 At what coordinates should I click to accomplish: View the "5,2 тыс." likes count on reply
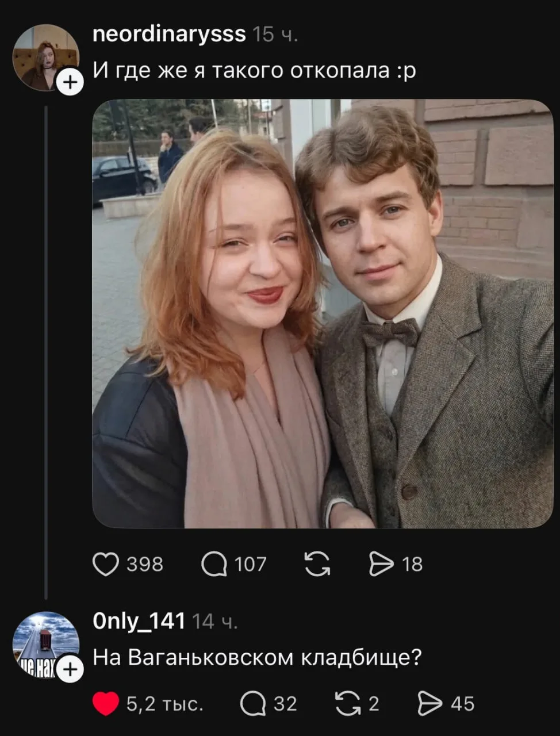(165, 704)
